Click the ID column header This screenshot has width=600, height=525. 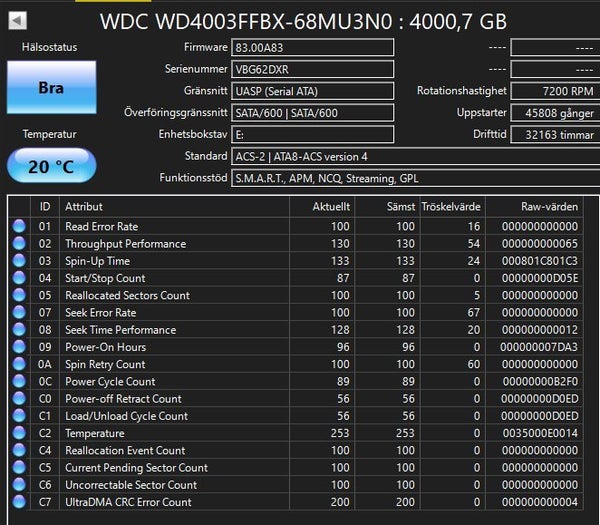click(x=45, y=207)
